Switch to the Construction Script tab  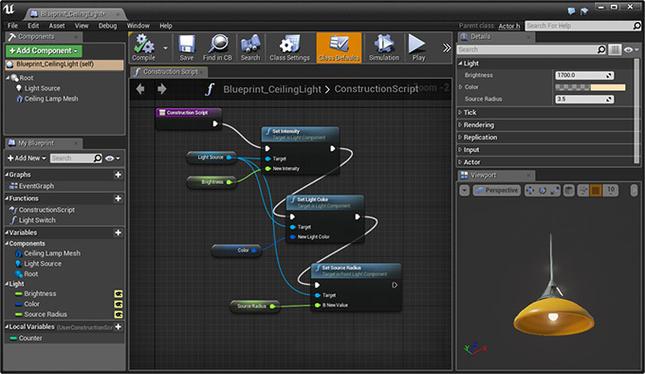[x=169, y=72]
